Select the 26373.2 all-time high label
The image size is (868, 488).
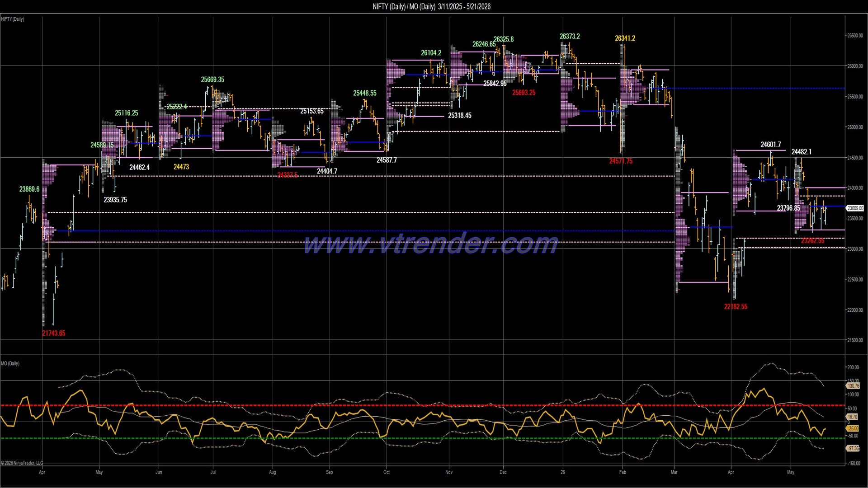click(x=570, y=36)
